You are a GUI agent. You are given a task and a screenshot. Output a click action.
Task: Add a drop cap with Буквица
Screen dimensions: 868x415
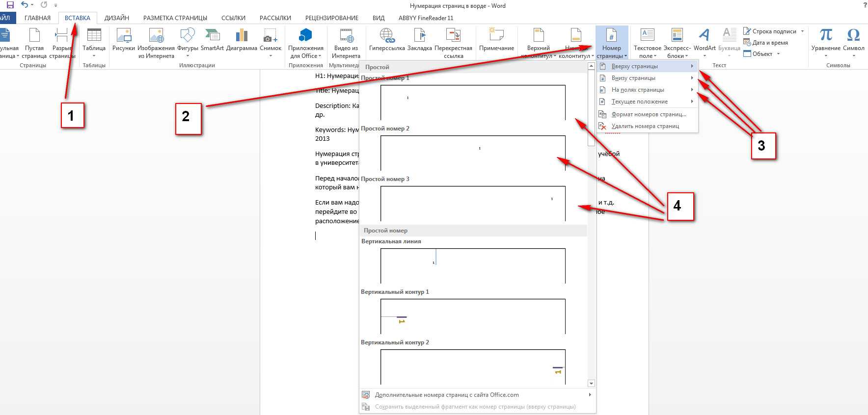click(x=729, y=43)
